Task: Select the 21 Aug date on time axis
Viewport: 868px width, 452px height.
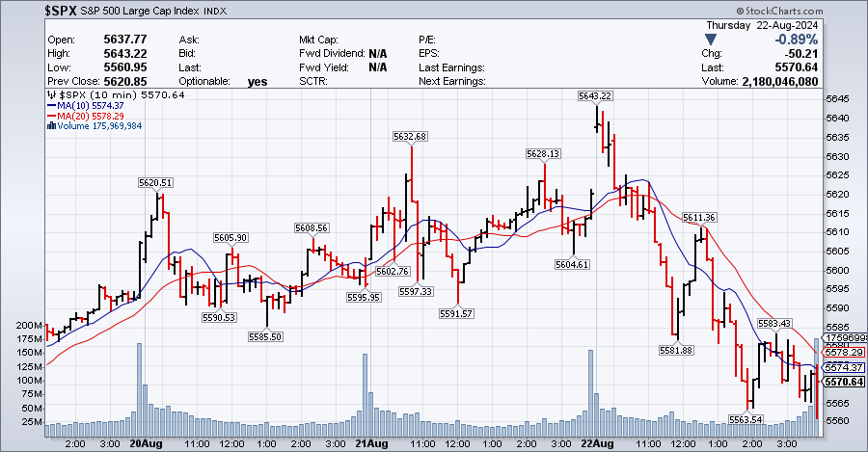Action: 371,443
